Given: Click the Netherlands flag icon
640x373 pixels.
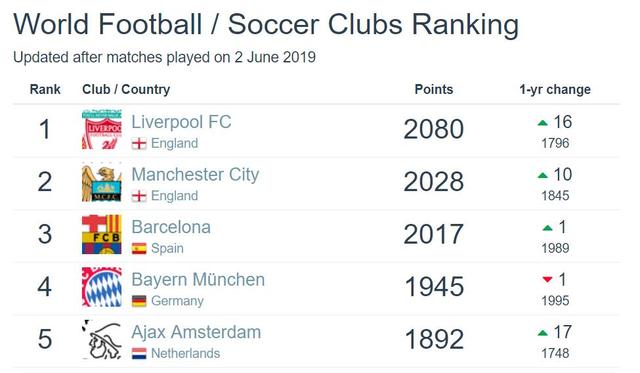Looking at the screenshot, I should pyautogui.click(x=139, y=353).
